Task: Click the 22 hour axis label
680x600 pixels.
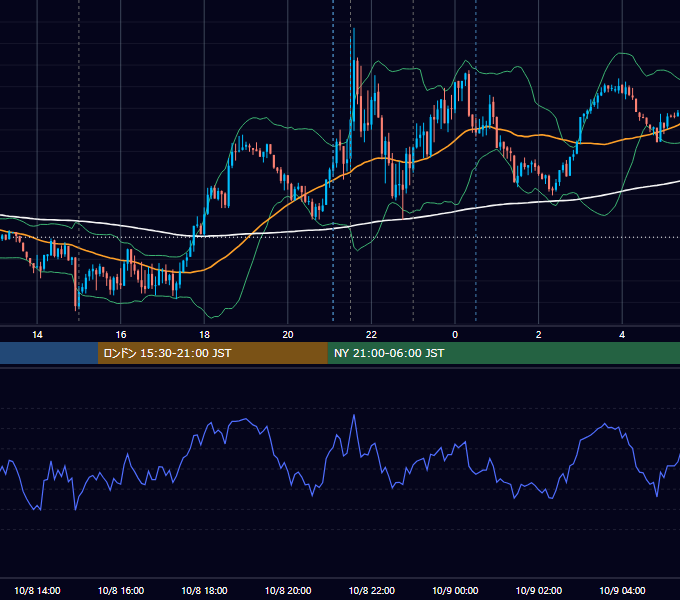Action: pyautogui.click(x=371, y=335)
